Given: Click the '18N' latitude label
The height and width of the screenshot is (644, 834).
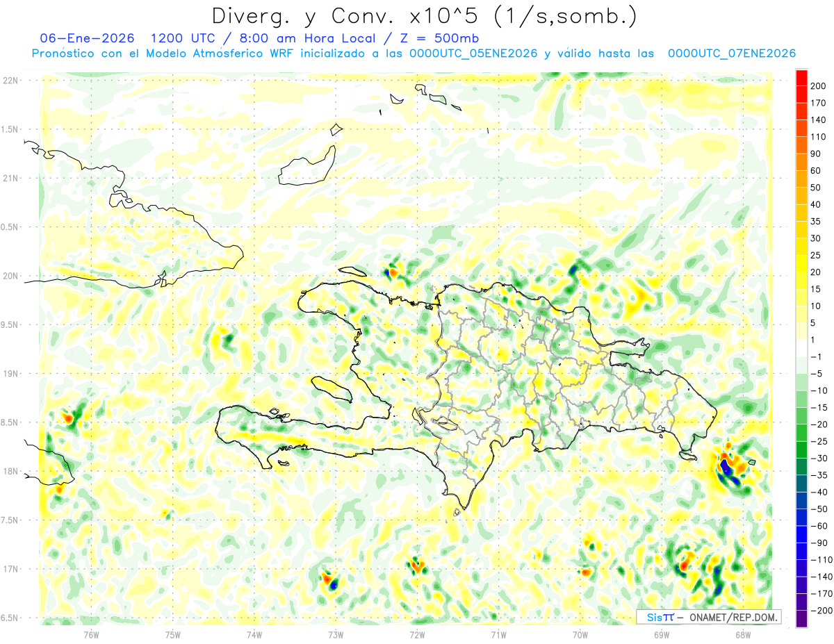Looking at the screenshot, I should coord(10,472).
